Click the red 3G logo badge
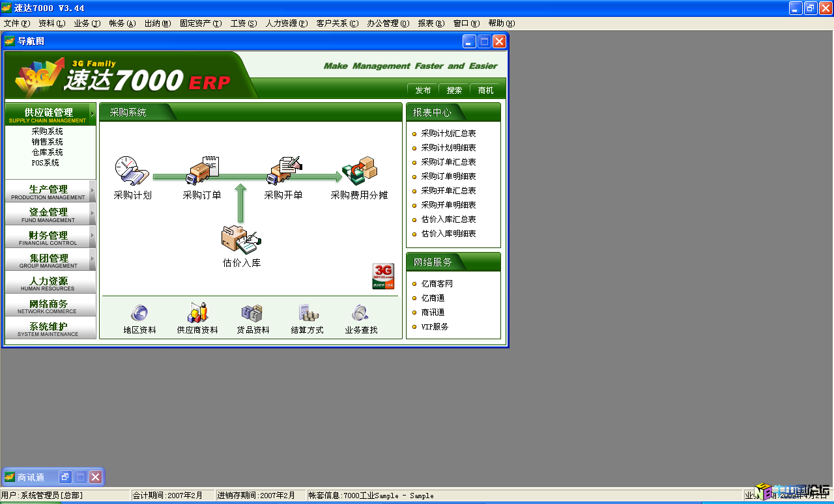The width and height of the screenshot is (834, 504). point(383,276)
